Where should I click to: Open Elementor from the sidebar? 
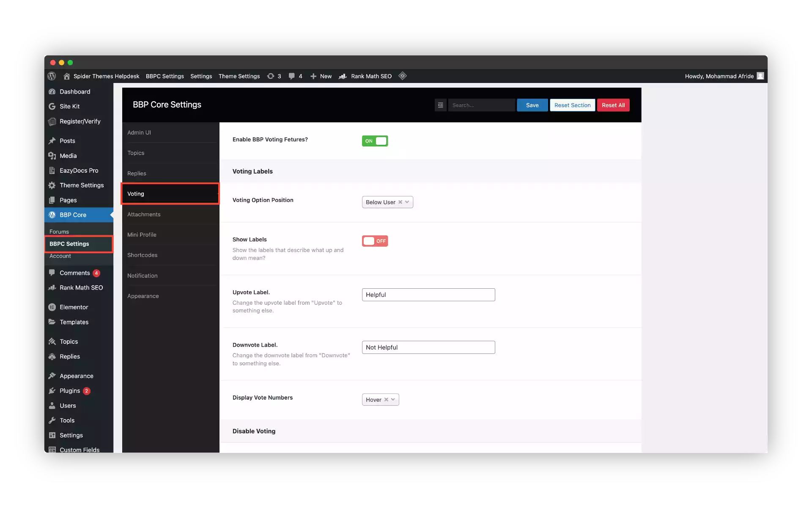pyautogui.click(x=73, y=306)
